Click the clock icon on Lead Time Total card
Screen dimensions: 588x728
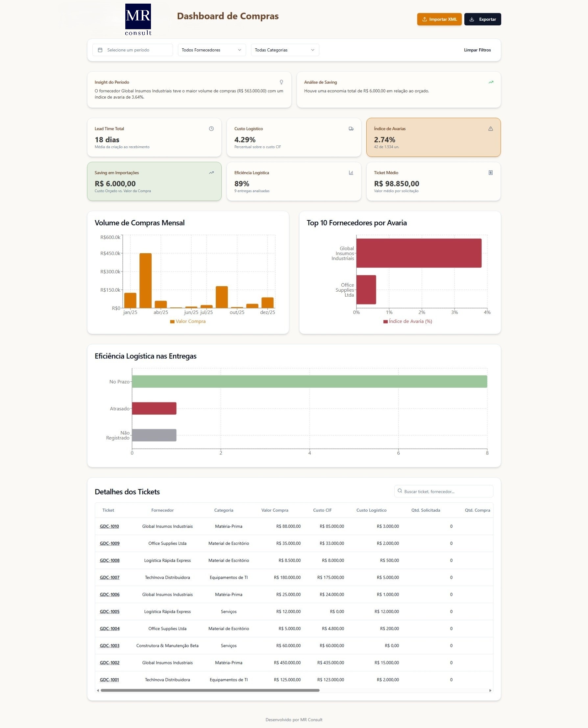(211, 129)
